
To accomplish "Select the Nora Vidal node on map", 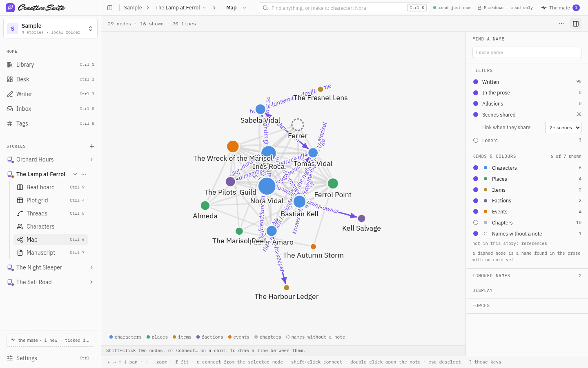I will point(267,186).
